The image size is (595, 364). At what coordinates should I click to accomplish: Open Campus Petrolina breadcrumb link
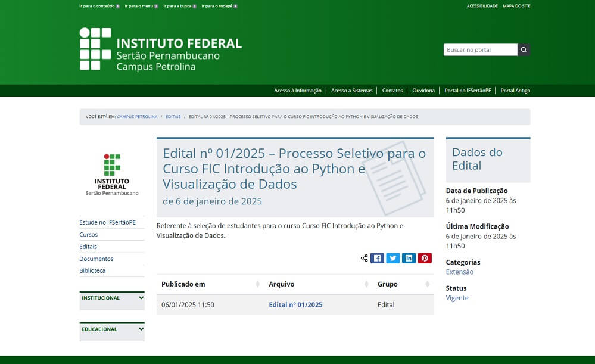[137, 117]
